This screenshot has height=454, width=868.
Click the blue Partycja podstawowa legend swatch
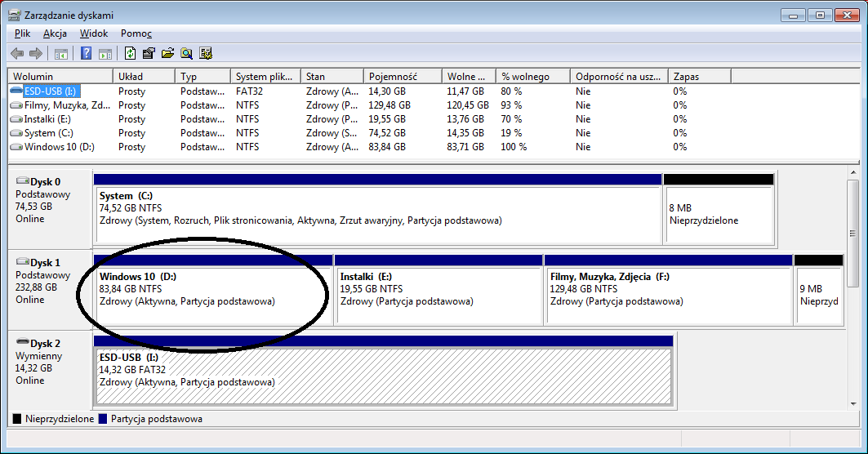click(x=102, y=419)
